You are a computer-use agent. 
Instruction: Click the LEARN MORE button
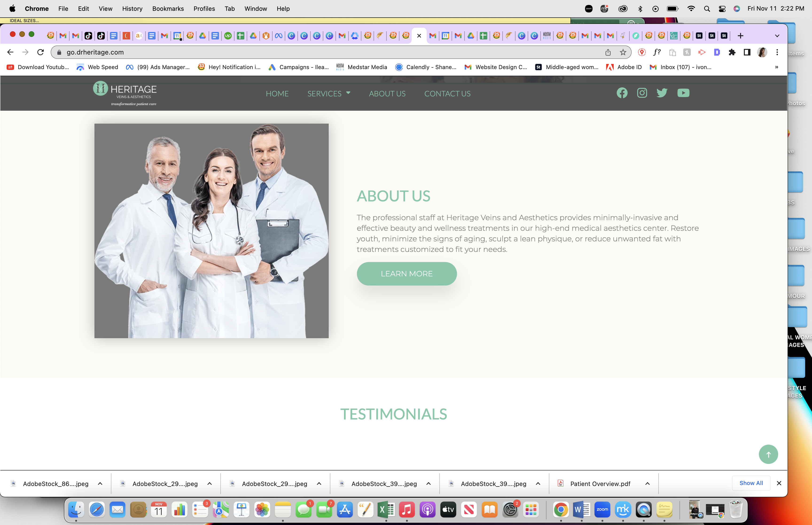coord(406,274)
